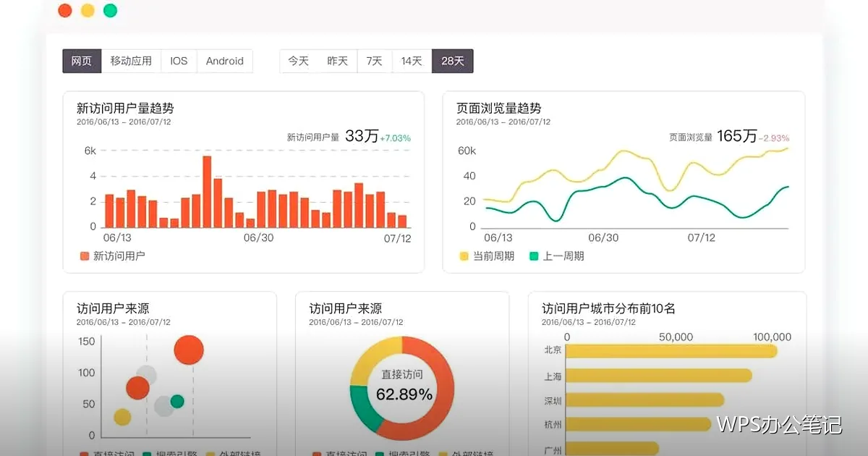Open the Android platform tab

(225, 61)
